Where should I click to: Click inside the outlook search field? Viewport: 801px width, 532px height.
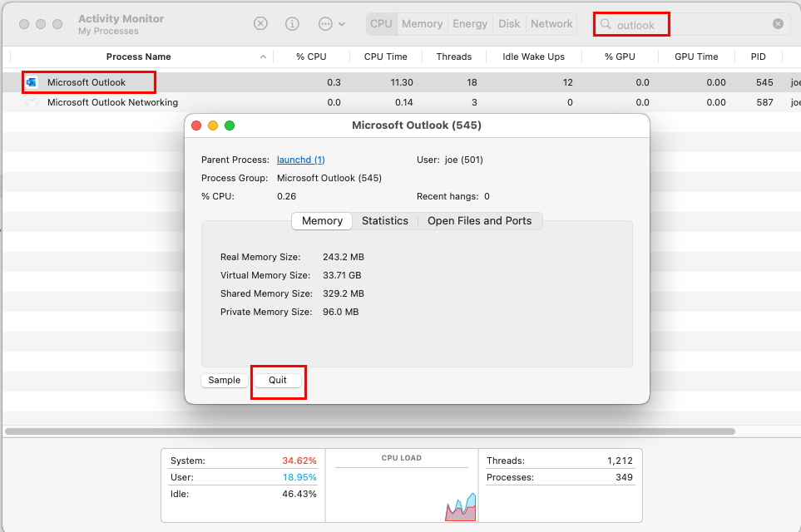pyautogui.click(x=699, y=25)
